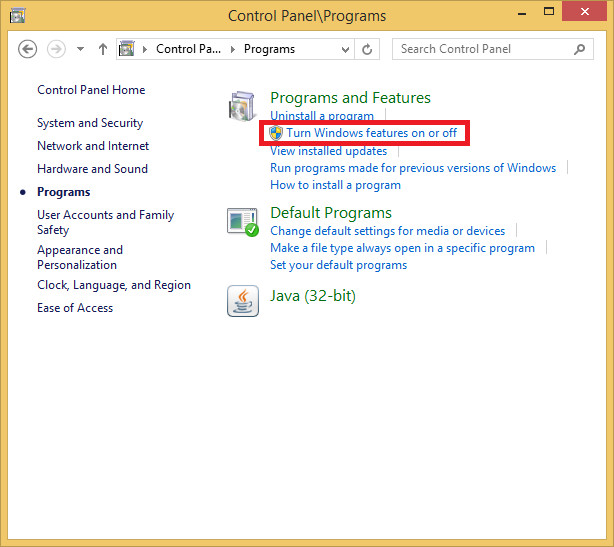This screenshot has width=614, height=547.
Task: Refresh the Control Panel address bar
Action: click(367, 49)
